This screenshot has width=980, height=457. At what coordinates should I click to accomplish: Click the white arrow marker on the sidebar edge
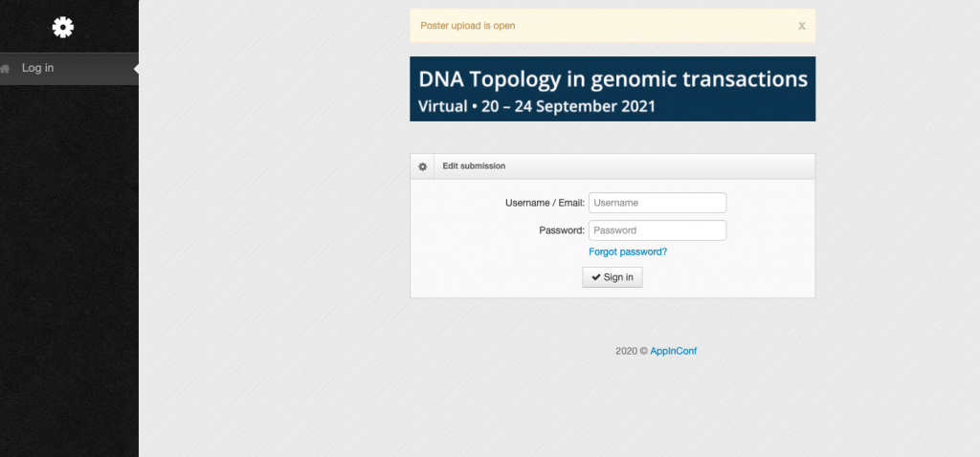[x=136, y=69]
